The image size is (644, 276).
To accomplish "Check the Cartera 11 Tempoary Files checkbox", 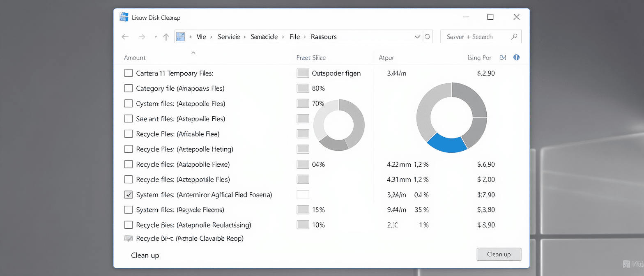I will (x=129, y=73).
